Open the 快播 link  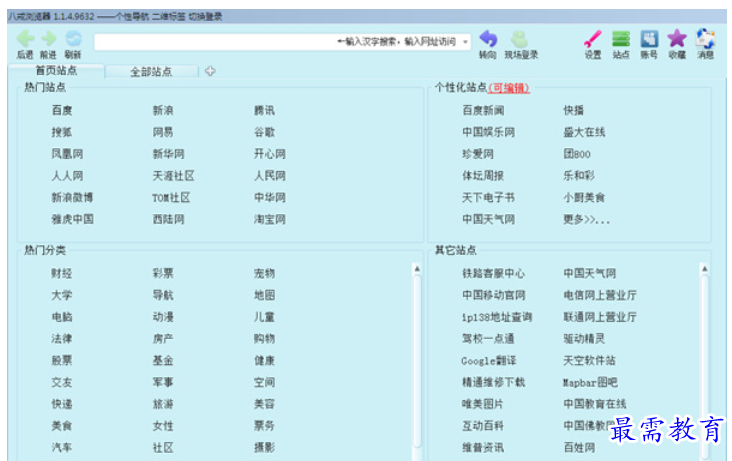point(574,111)
